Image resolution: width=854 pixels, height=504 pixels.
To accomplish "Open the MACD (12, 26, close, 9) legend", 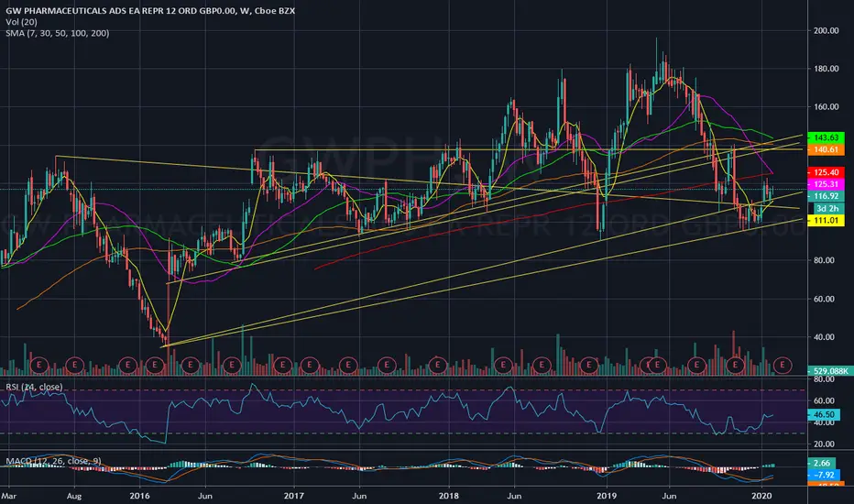I will 53,461.
